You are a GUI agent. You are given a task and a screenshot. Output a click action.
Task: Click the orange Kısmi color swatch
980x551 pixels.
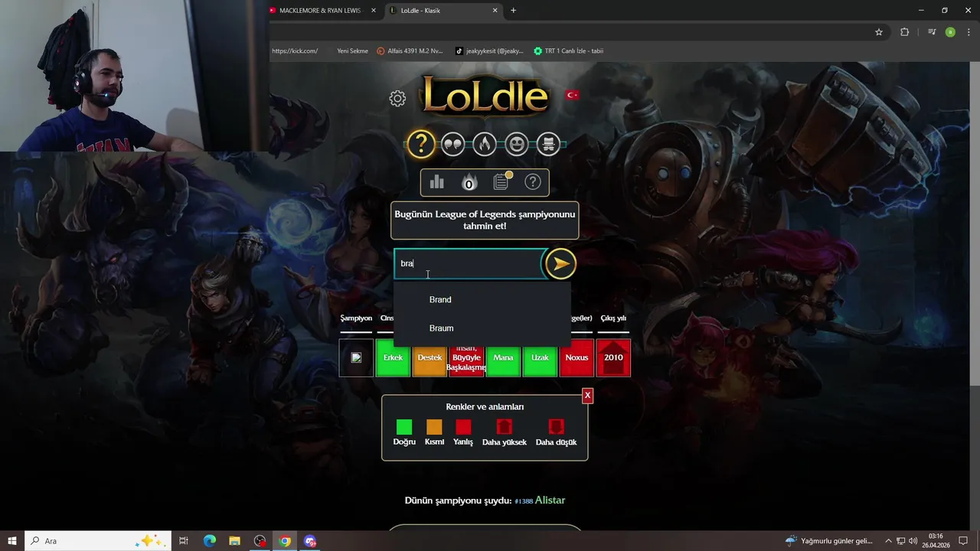434,427
